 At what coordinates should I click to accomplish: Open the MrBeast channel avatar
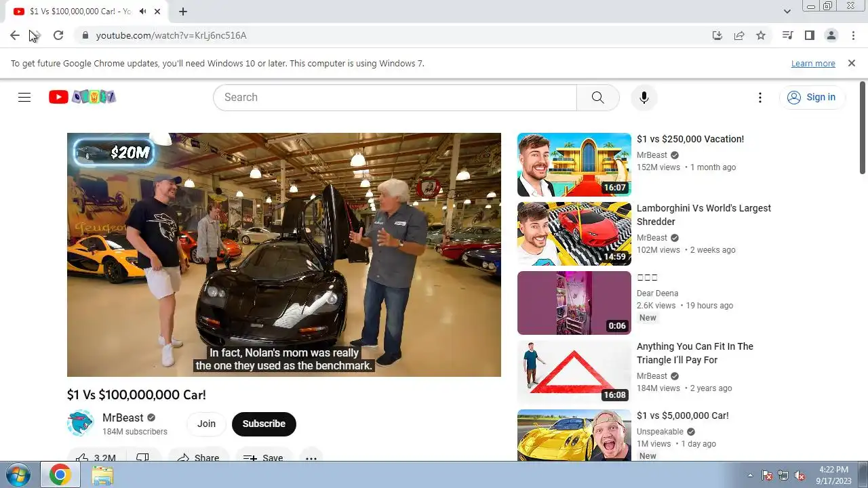[81, 424]
